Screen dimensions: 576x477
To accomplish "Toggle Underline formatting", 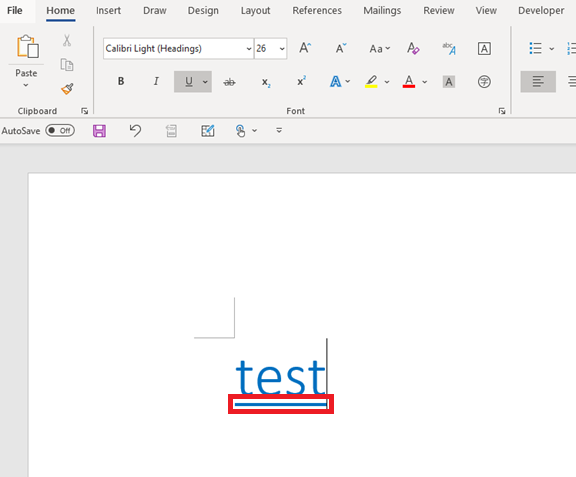I will tap(188, 82).
